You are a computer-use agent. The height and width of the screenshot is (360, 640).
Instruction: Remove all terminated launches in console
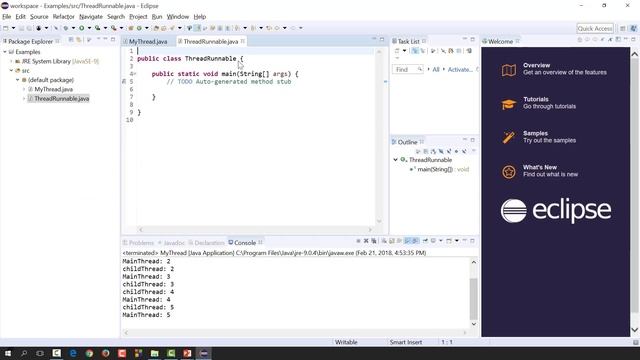point(374,241)
